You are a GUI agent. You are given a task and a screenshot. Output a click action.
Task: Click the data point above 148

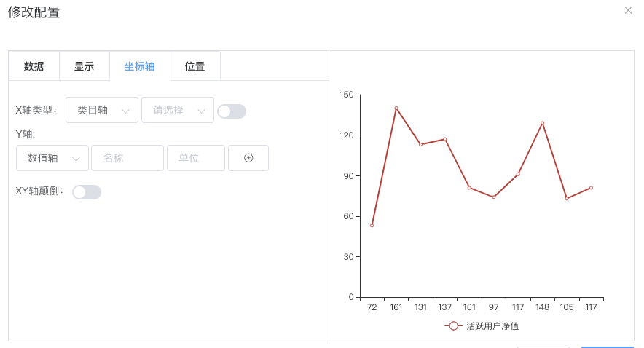(x=543, y=123)
